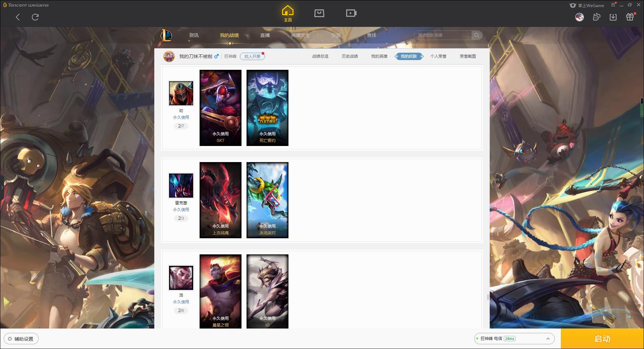Expand the left edge side panel arrow
The width and height of the screenshot is (644, 349).
pyautogui.click(x=2, y=187)
